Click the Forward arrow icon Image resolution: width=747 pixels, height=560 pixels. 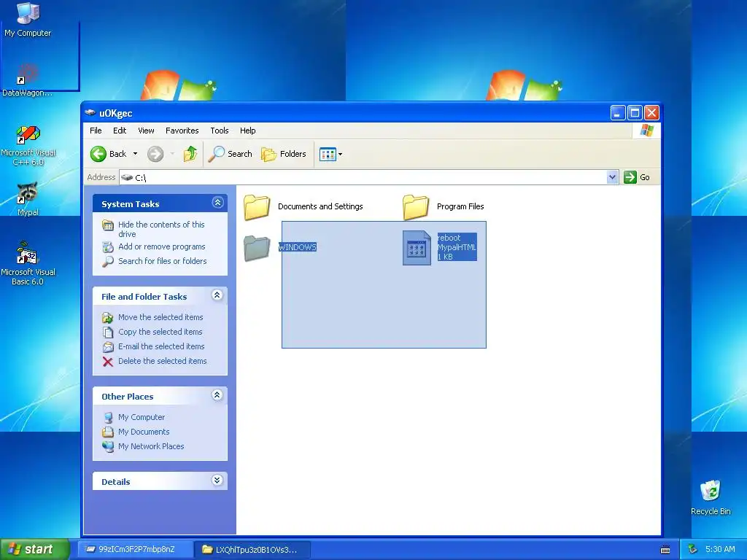coord(155,154)
